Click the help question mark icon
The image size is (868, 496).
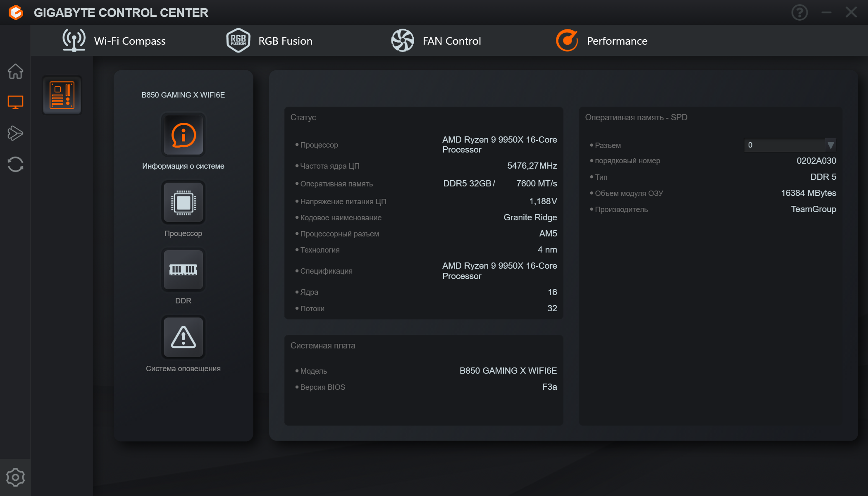coord(799,12)
